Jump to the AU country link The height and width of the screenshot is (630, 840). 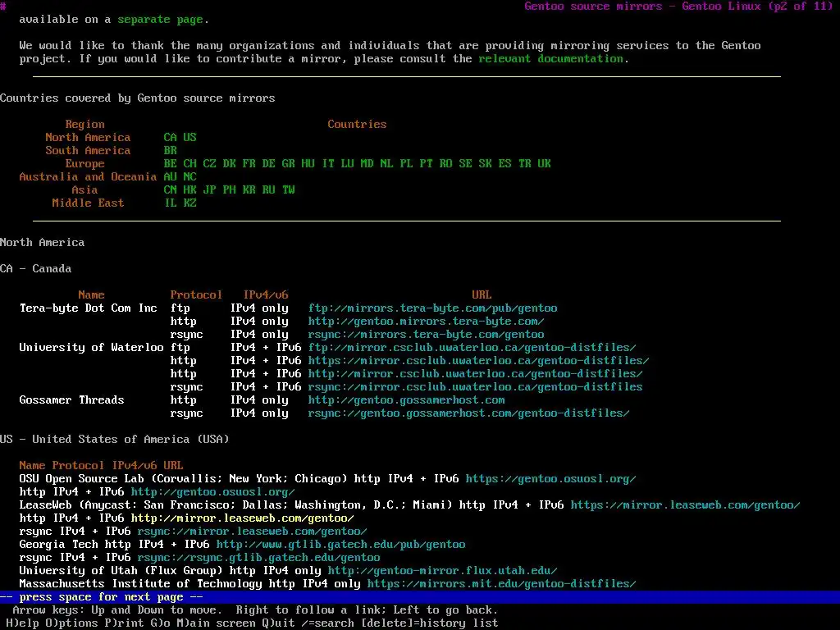coord(171,177)
